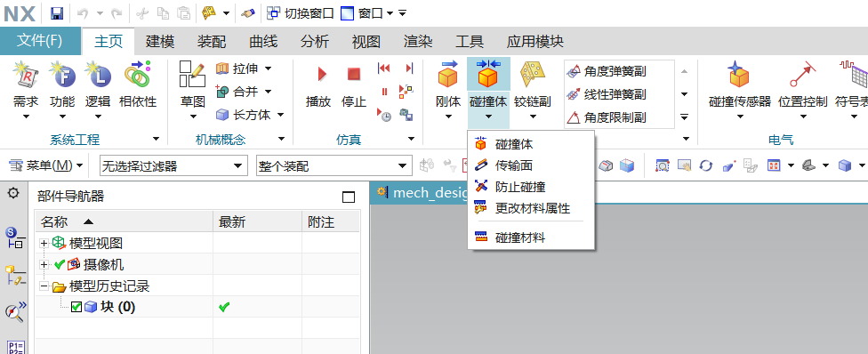Image resolution: width=868 pixels, height=354 pixels.
Task: Select 碰撞体 entry in the dropdown menu
Action: (x=531, y=145)
